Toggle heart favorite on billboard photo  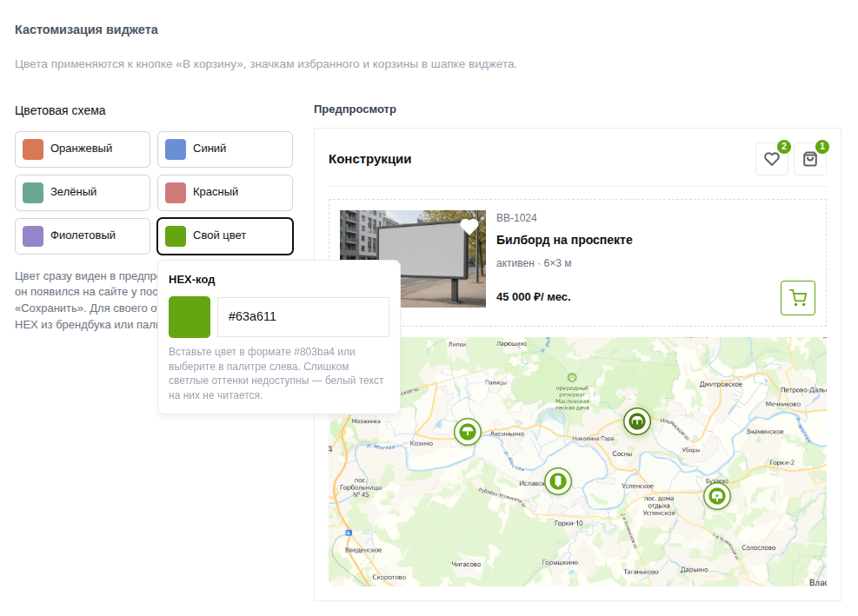[469, 226]
